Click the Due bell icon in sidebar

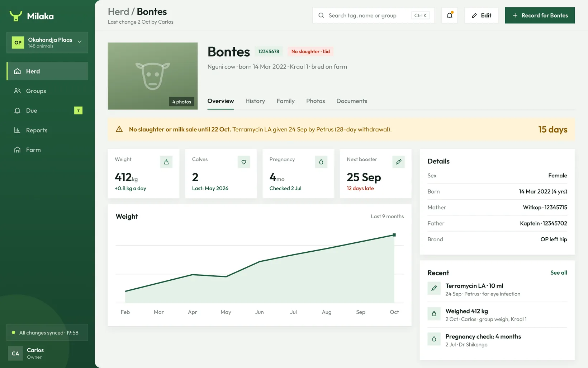pos(17,111)
